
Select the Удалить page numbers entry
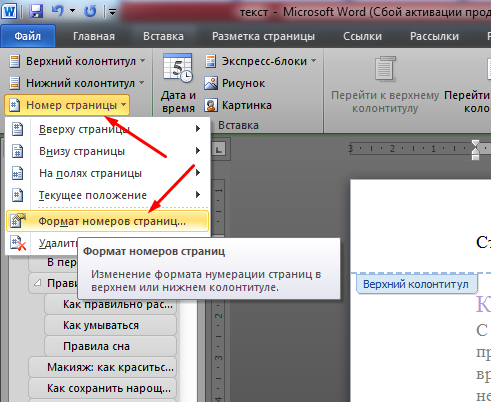tap(57, 244)
